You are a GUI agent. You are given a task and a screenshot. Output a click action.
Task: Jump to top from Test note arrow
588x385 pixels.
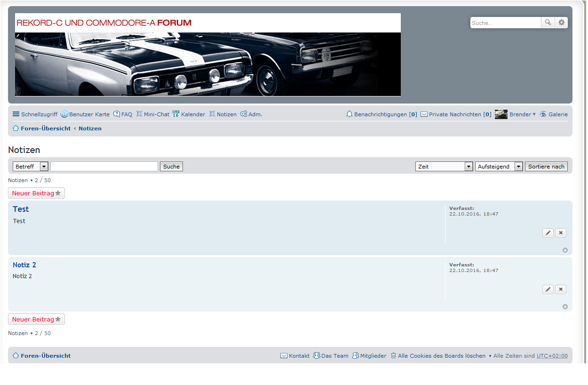(565, 250)
